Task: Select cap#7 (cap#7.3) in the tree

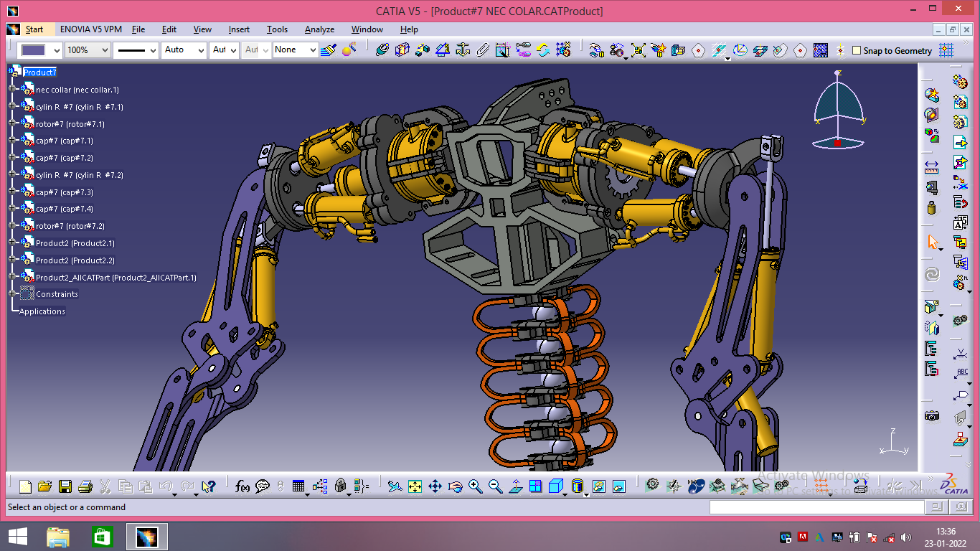Action: (65, 192)
